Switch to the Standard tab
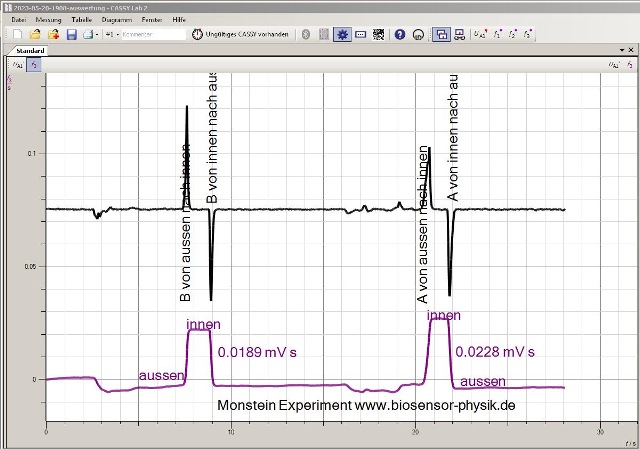640x449 pixels. 30,50
